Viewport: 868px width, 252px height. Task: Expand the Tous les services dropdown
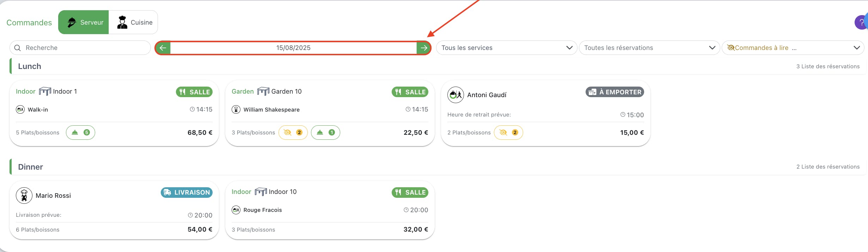pos(506,48)
